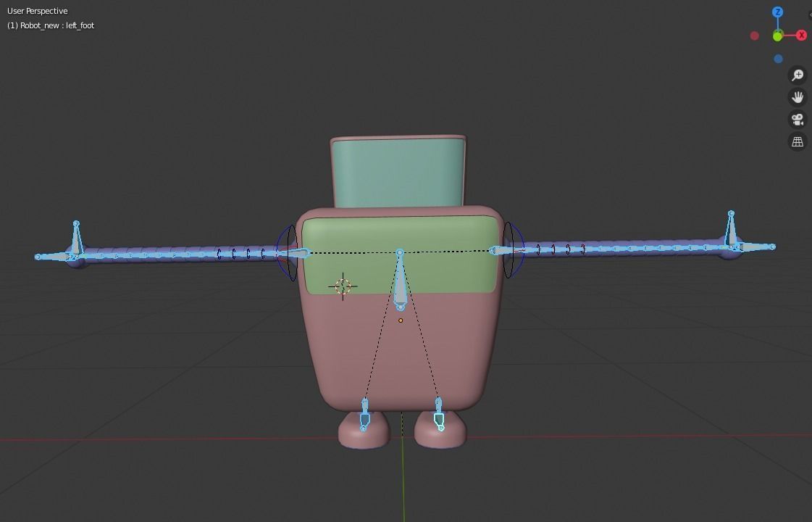Select the upright bone at the far left arm end
812x522 pixels.
(x=76, y=239)
